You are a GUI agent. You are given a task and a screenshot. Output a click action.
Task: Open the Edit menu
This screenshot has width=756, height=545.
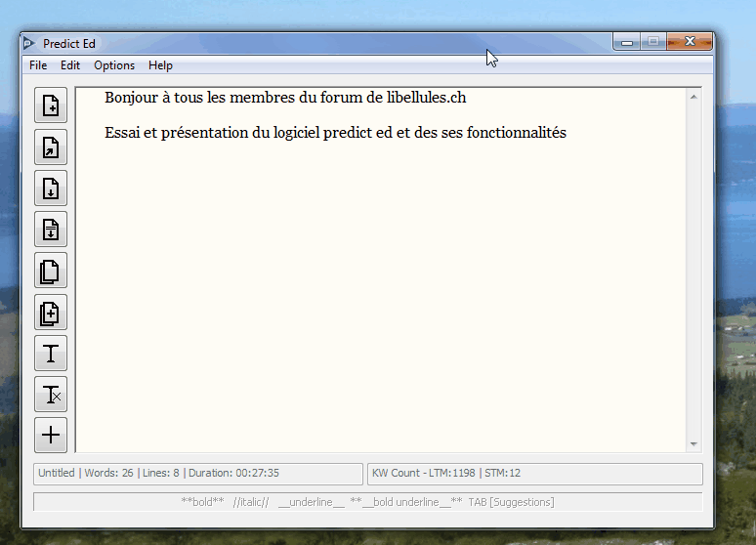[x=70, y=65]
